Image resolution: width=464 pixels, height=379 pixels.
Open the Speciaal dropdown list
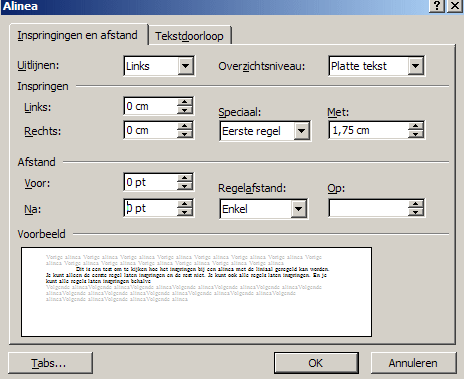(301, 131)
